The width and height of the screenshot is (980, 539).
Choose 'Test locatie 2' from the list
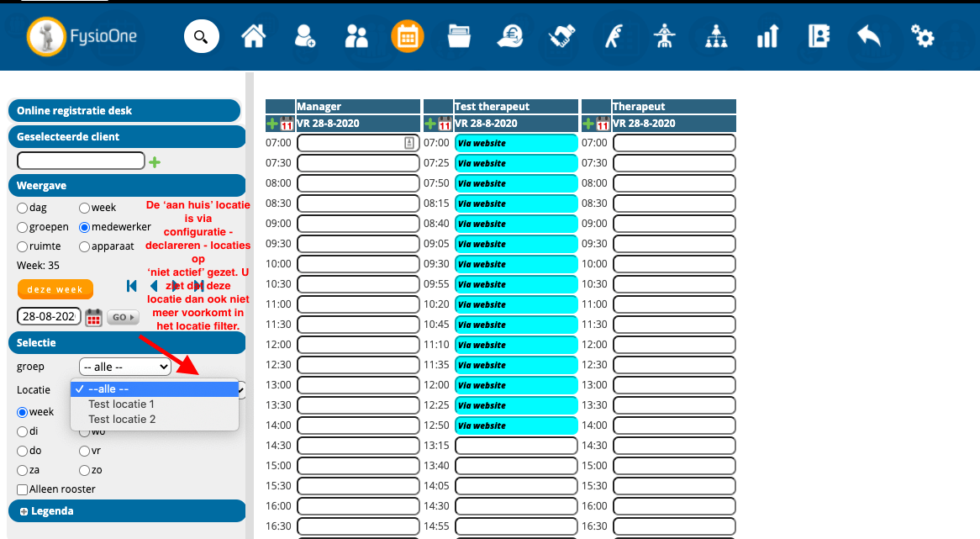[x=122, y=419]
